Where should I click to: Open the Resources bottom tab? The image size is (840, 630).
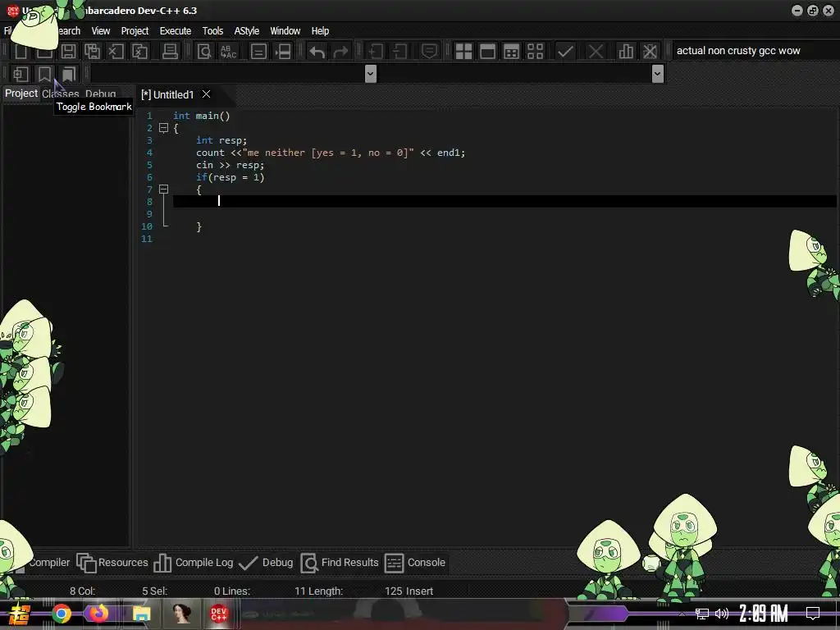pos(112,563)
